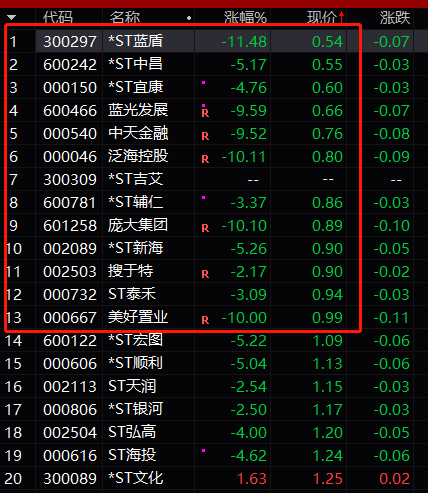Click the red sort arrow beside 现价
Image resolution: width=428 pixels, height=493 pixels.
(x=341, y=17)
